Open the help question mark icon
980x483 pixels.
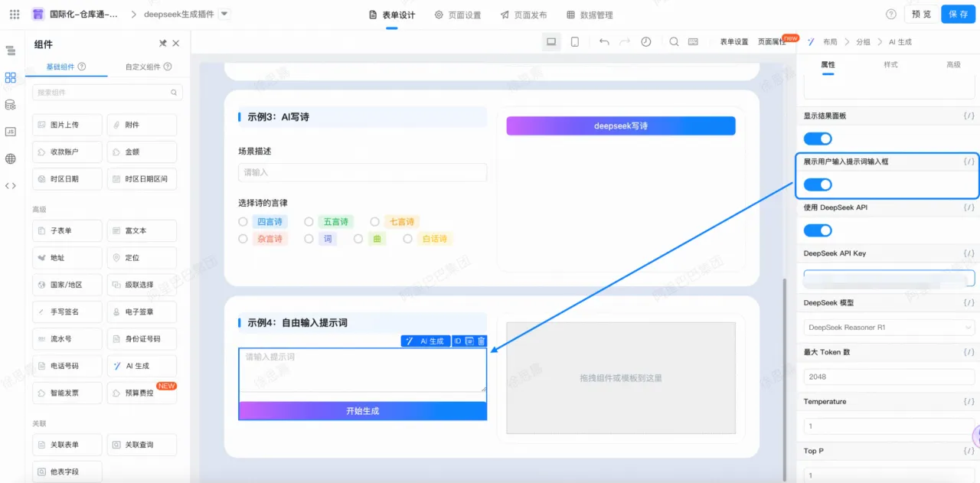pyautogui.click(x=891, y=15)
